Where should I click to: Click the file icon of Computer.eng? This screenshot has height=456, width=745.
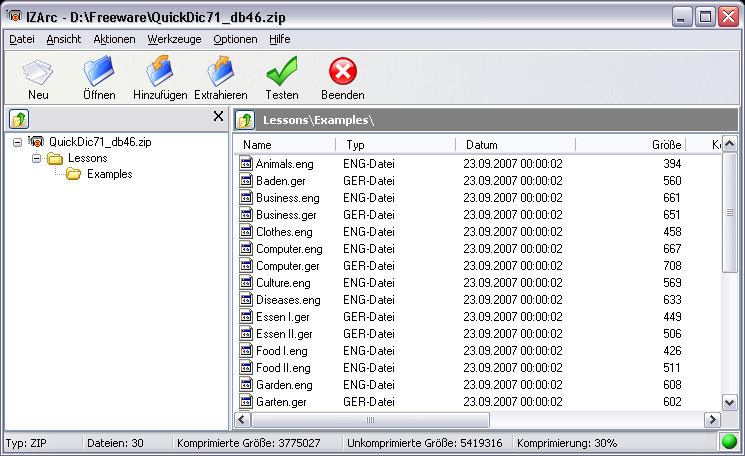(246, 248)
